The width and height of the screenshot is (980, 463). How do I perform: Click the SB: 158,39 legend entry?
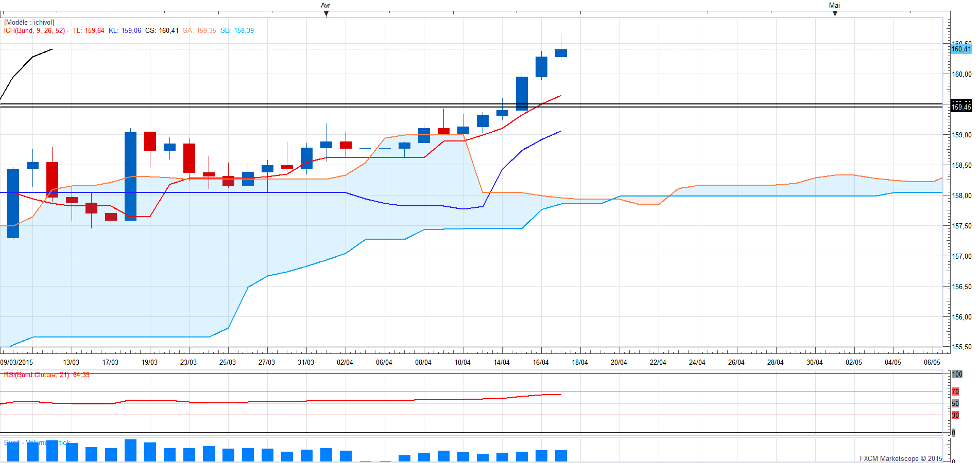237,31
